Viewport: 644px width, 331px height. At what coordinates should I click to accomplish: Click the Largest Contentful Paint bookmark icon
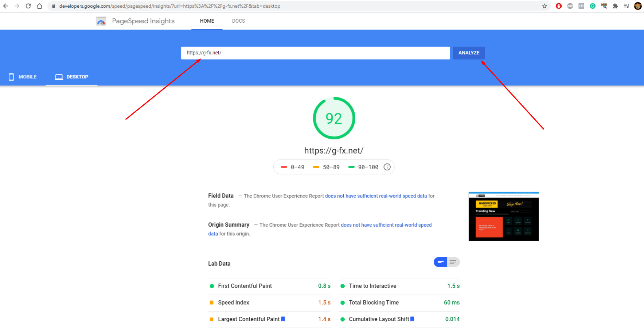point(283,319)
